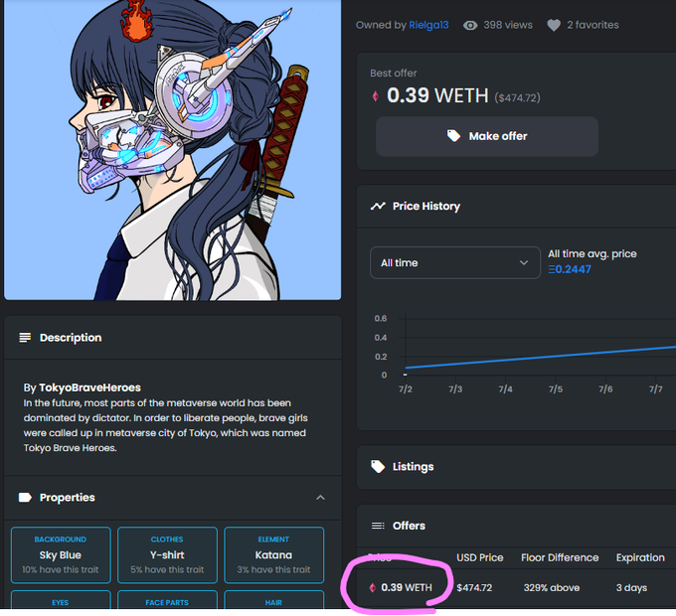Click the list icon beside Offers

378,526
